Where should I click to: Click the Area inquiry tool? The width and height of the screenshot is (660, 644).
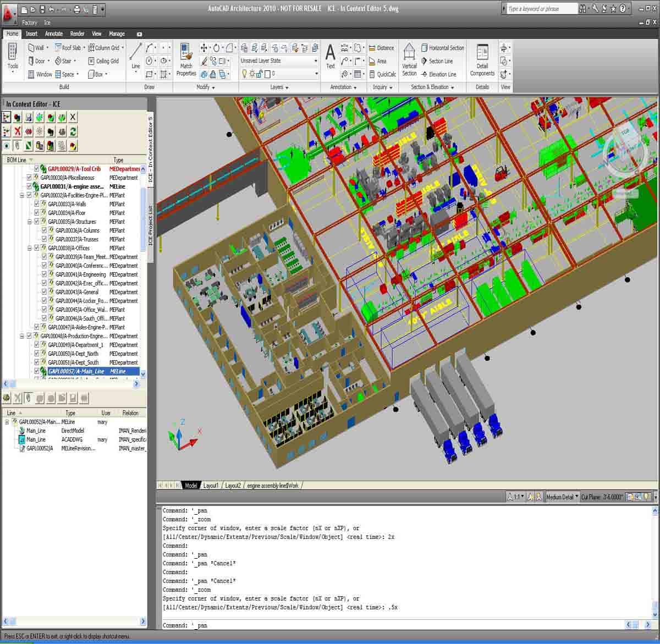(x=377, y=61)
